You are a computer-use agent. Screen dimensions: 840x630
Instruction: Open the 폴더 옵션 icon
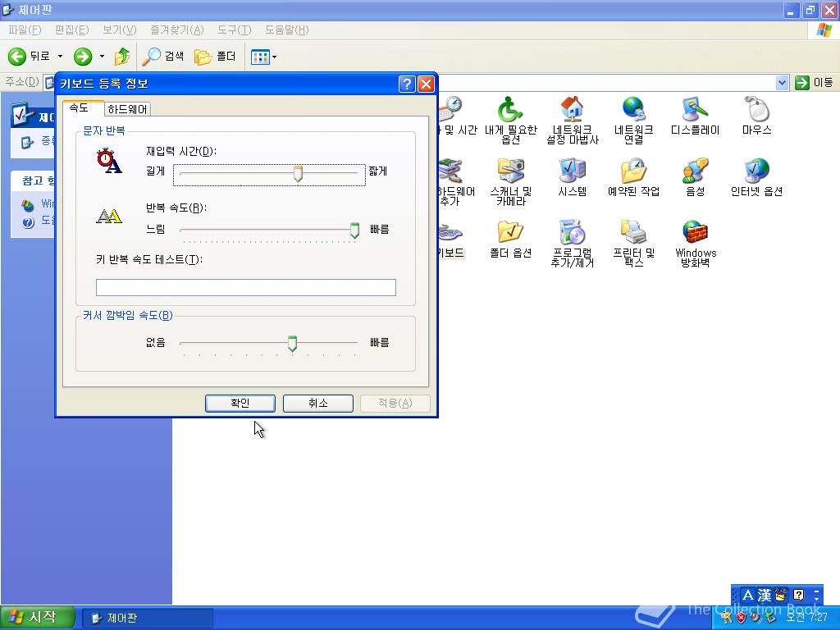[510, 239]
